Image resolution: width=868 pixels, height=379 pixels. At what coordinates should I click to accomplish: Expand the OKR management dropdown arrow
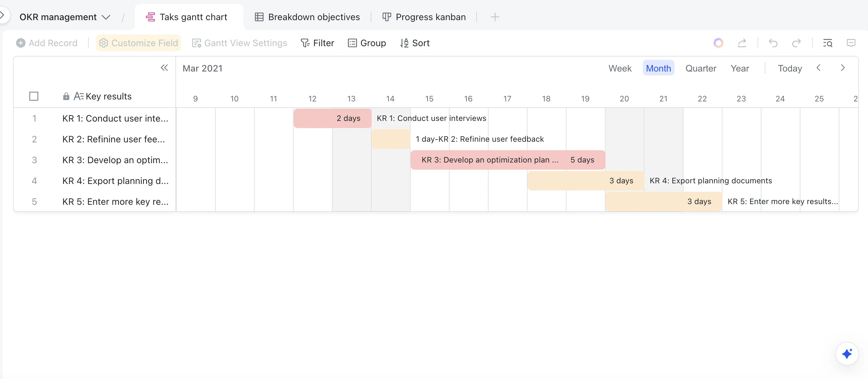[x=106, y=17]
